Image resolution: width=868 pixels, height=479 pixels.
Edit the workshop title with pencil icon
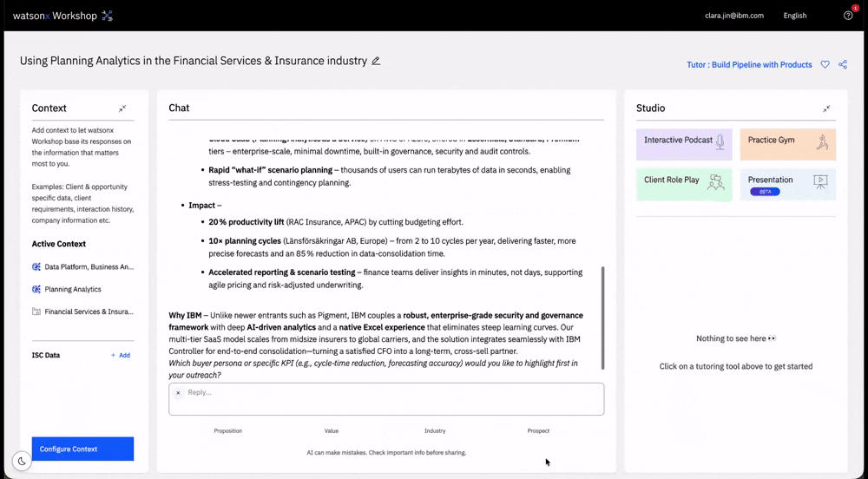coord(376,61)
